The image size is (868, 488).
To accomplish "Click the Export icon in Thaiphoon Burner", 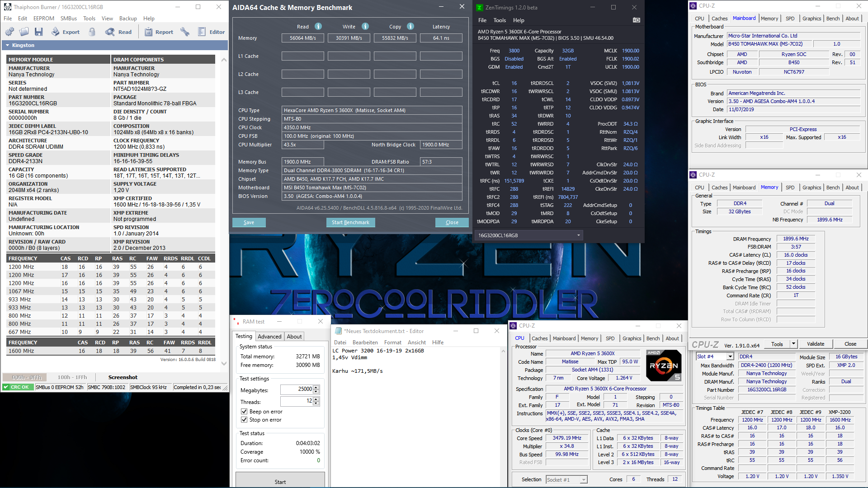I will pos(55,32).
